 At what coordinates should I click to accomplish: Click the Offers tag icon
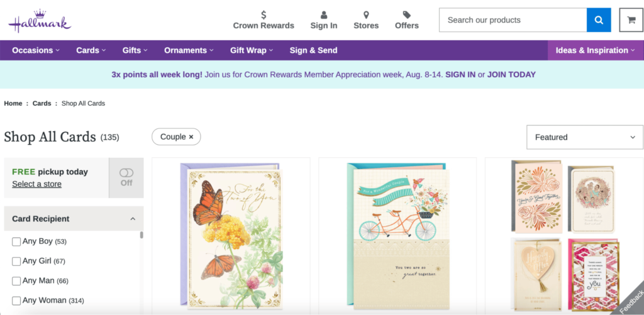[x=407, y=14]
